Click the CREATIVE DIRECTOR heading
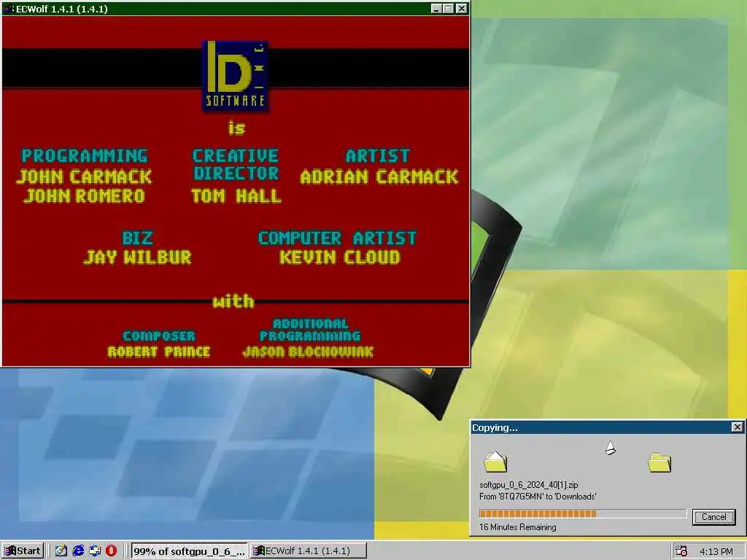747x560 pixels. pyautogui.click(x=236, y=164)
